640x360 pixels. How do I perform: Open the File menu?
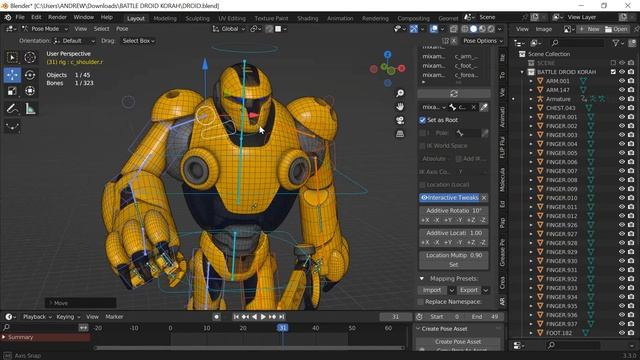click(x=20, y=18)
